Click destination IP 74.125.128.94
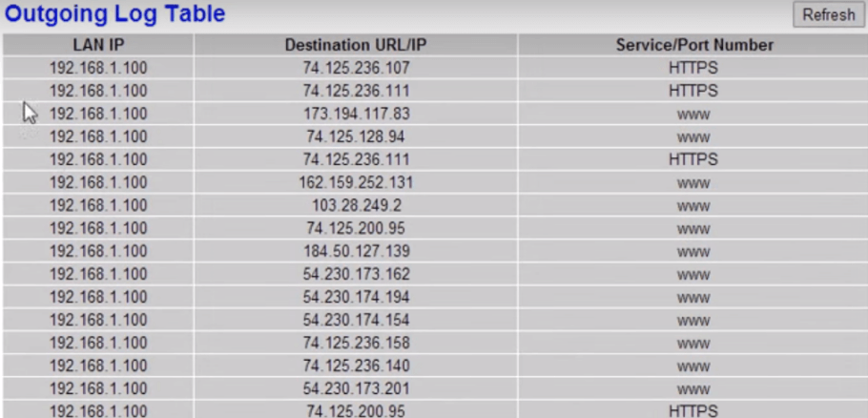 pyautogui.click(x=356, y=136)
